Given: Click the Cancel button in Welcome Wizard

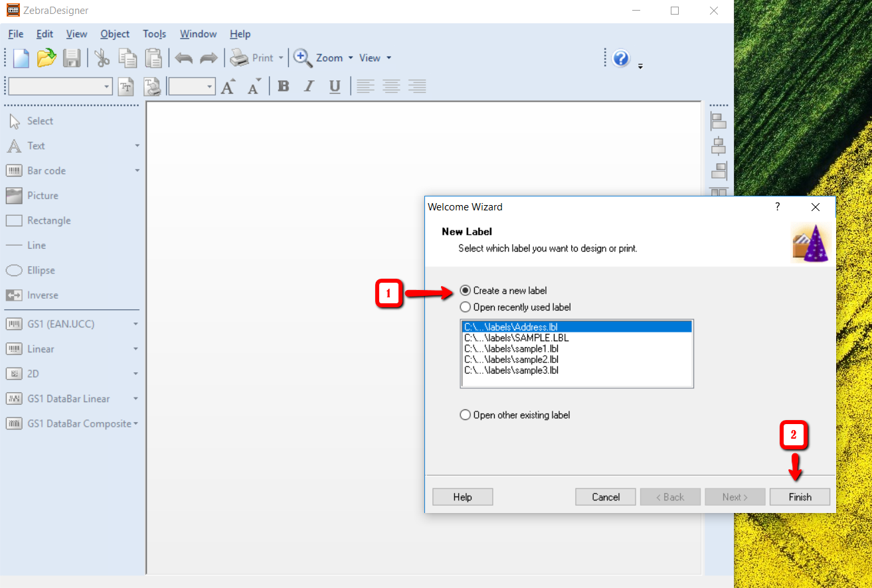Looking at the screenshot, I should coord(606,497).
